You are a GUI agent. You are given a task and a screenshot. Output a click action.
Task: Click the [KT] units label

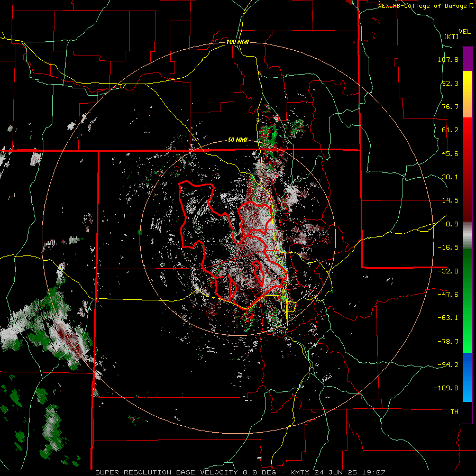(451, 36)
